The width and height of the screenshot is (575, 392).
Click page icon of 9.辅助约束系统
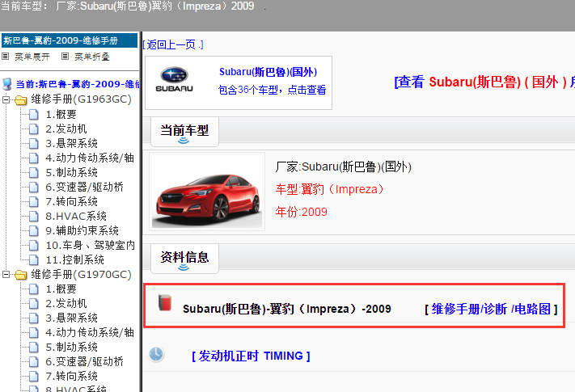click(34, 231)
